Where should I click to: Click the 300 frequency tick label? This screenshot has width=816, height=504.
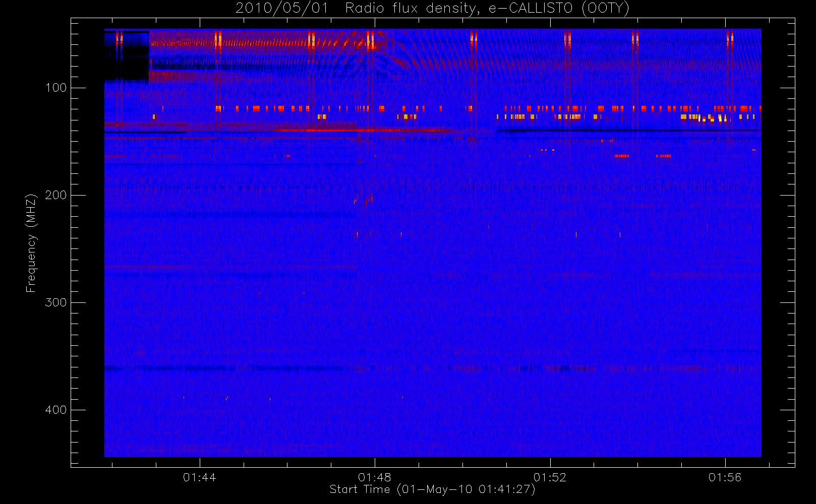pos(56,302)
